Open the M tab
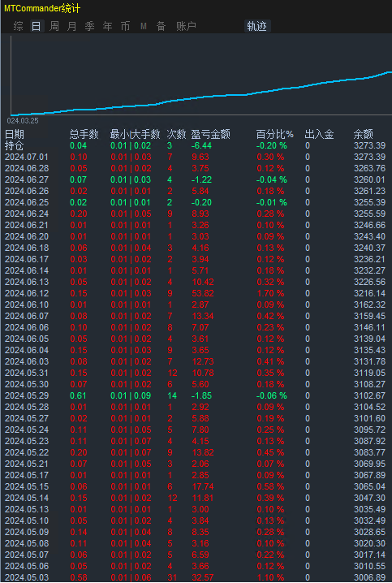This screenshot has height=583, width=392. 144,26
